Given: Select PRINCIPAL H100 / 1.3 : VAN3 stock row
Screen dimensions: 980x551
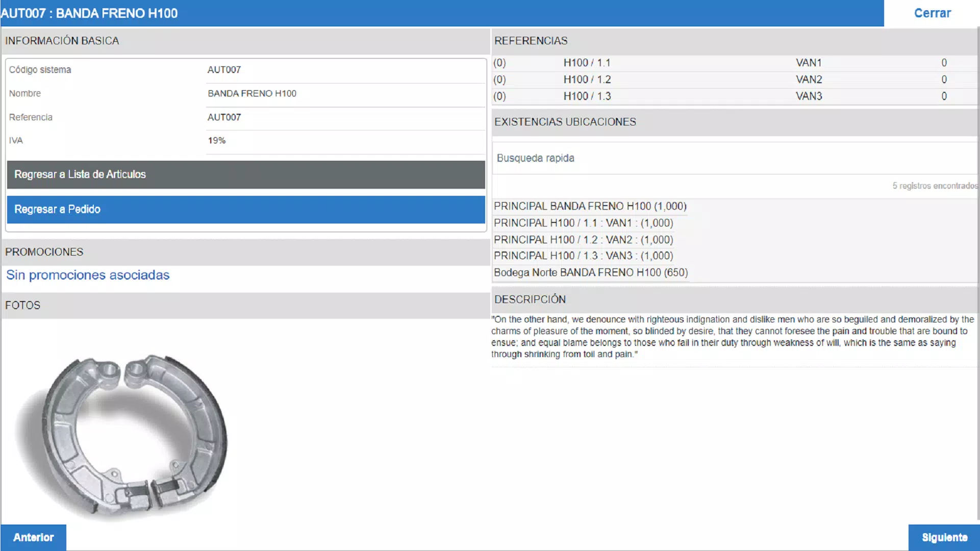Looking at the screenshot, I should (x=584, y=256).
